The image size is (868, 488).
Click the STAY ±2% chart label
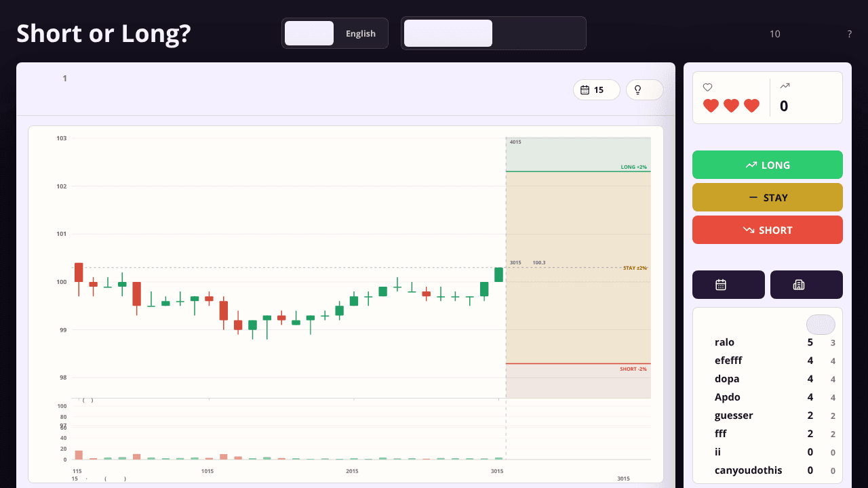(635, 268)
